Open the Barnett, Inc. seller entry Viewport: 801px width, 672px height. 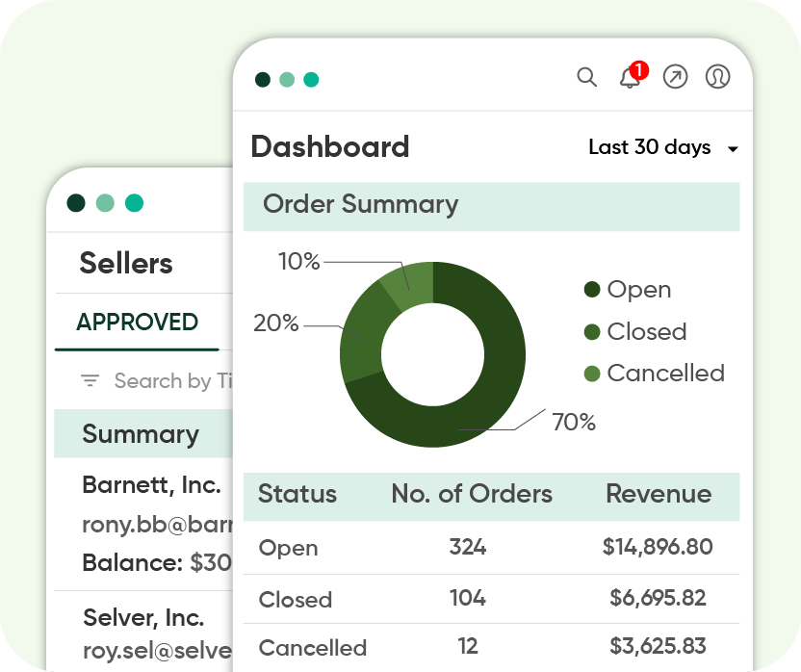pyautogui.click(x=151, y=485)
